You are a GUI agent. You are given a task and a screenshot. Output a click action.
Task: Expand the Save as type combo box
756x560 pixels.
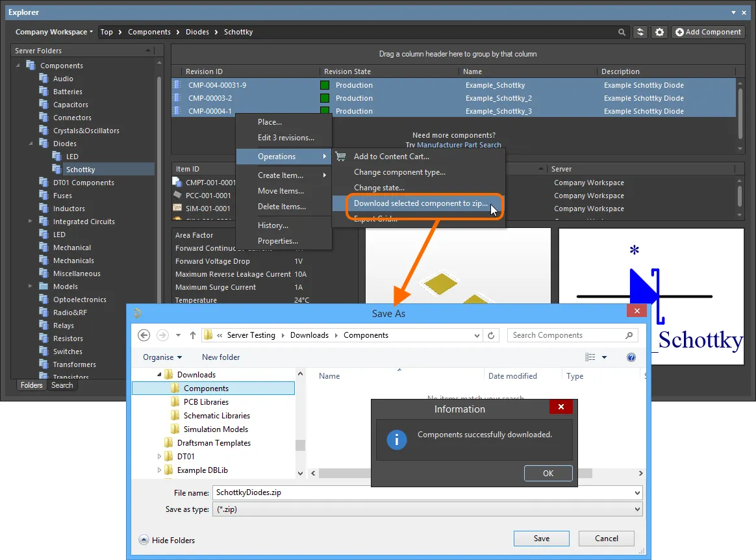pos(637,510)
